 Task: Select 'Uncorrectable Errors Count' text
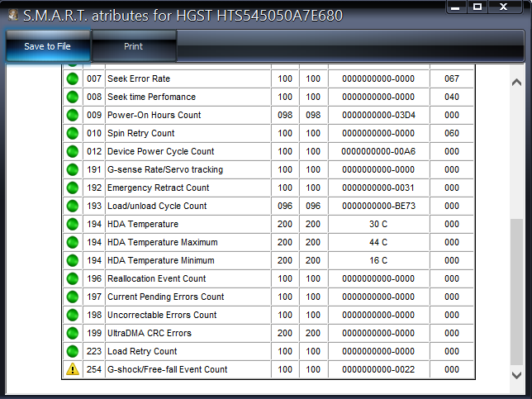pyautogui.click(x=162, y=315)
